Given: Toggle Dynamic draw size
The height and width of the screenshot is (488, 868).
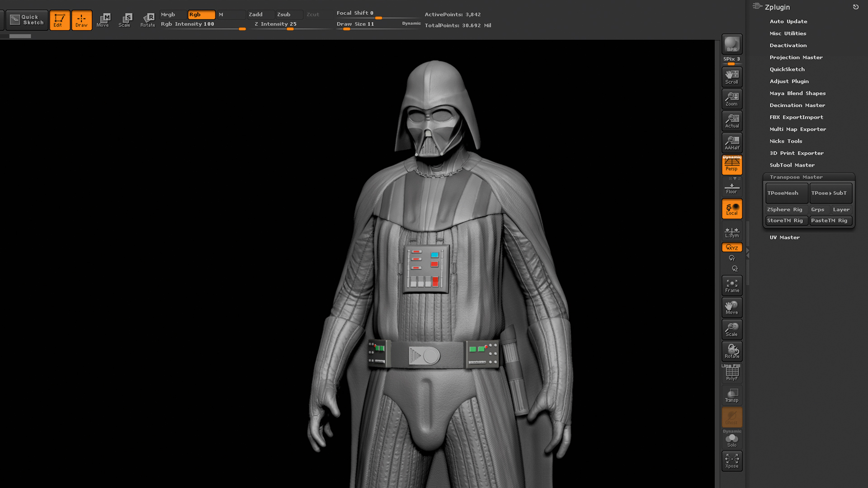Looking at the screenshot, I should point(411,23).
